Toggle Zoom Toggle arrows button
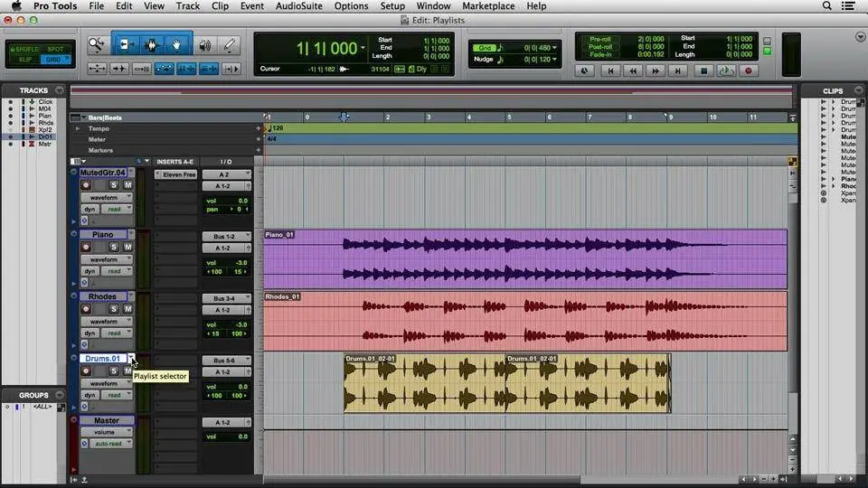This screenshot has height=488, width=868. click(x=97, y=69)
